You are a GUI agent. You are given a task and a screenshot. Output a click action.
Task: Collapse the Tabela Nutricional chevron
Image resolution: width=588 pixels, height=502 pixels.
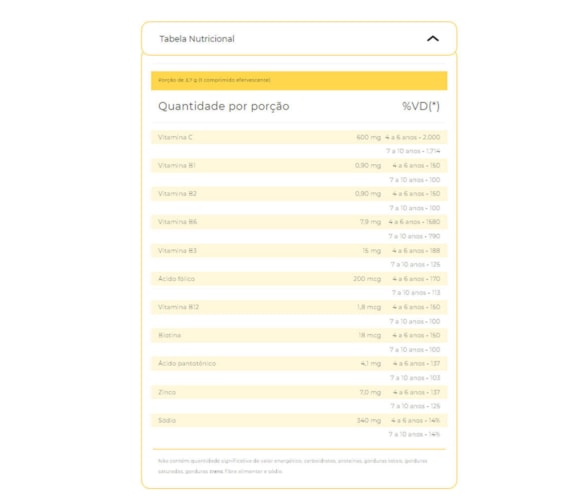pyautogui.click(x=433, y=39)
